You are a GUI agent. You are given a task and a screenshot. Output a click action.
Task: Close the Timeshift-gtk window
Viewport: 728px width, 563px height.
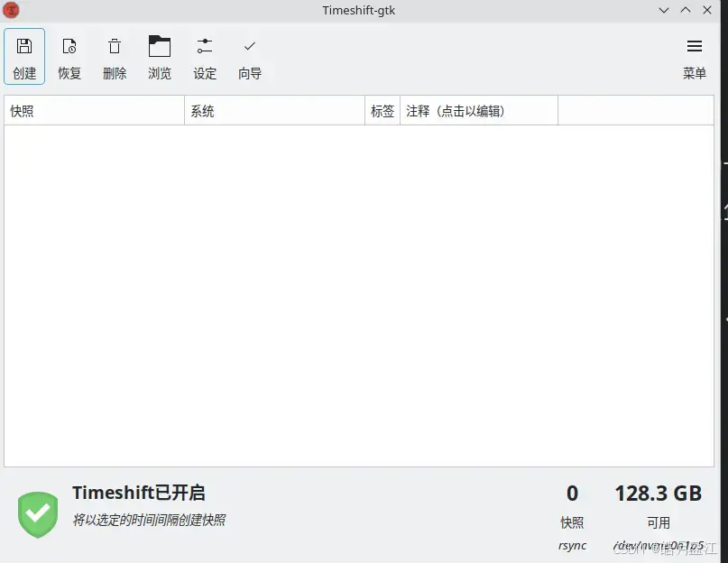pos(707,10)
